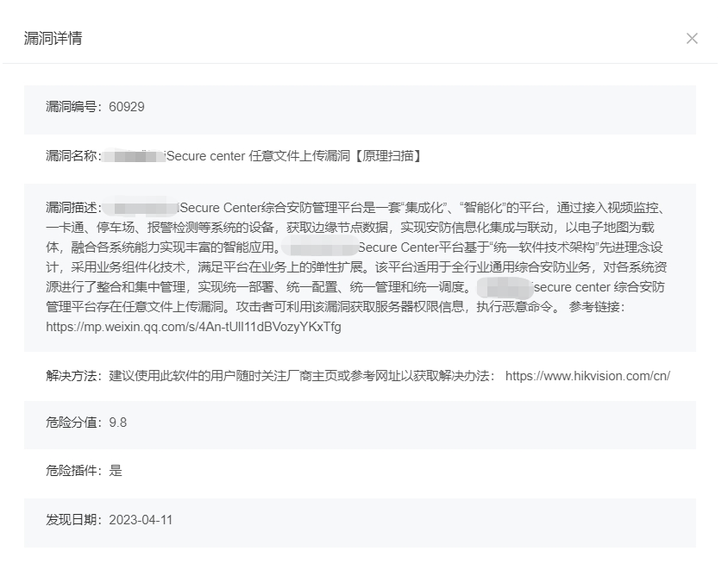Close the 漏洞详情 dialog
Screen dimensions: 728x570
point(691,38)
